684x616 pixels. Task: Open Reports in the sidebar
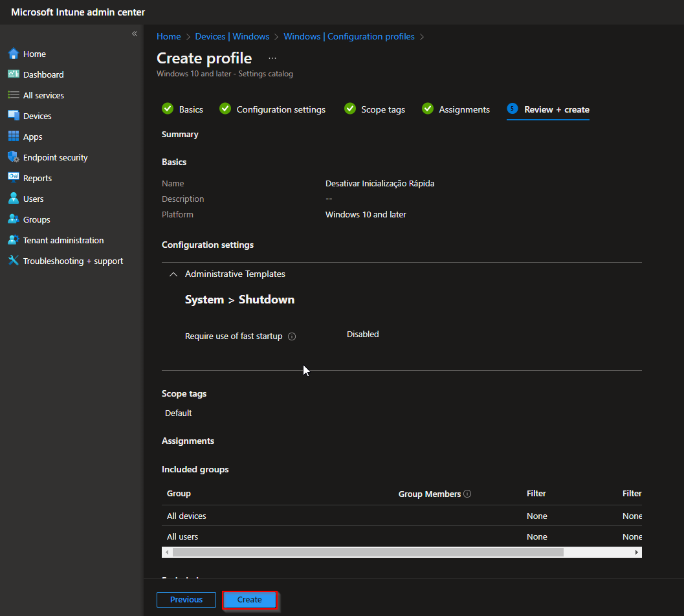click(38, 178)
